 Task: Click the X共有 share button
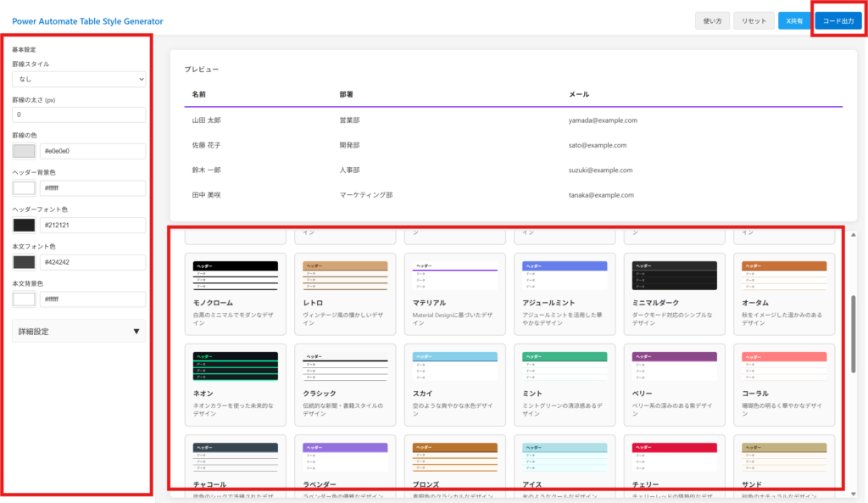[x=793, y=21]
